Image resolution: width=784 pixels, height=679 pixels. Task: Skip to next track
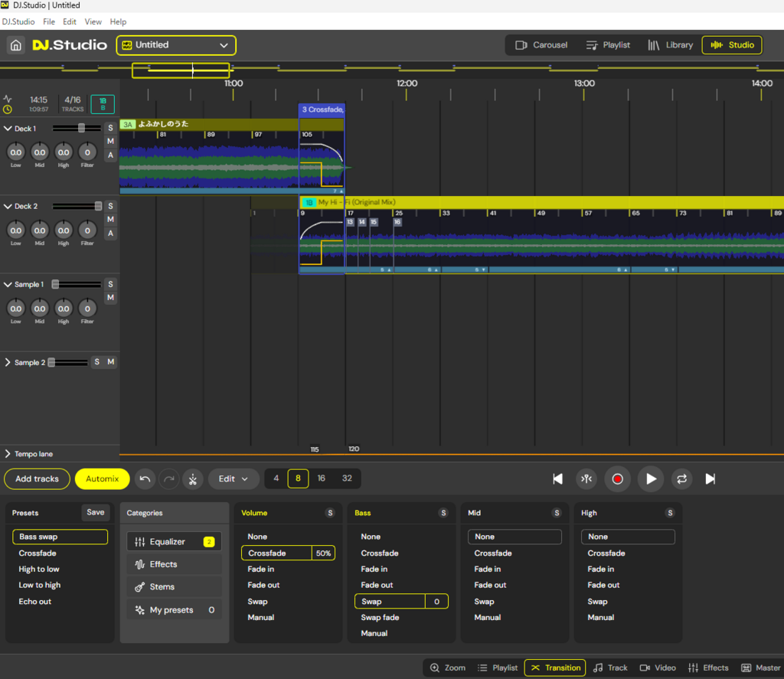710,479
